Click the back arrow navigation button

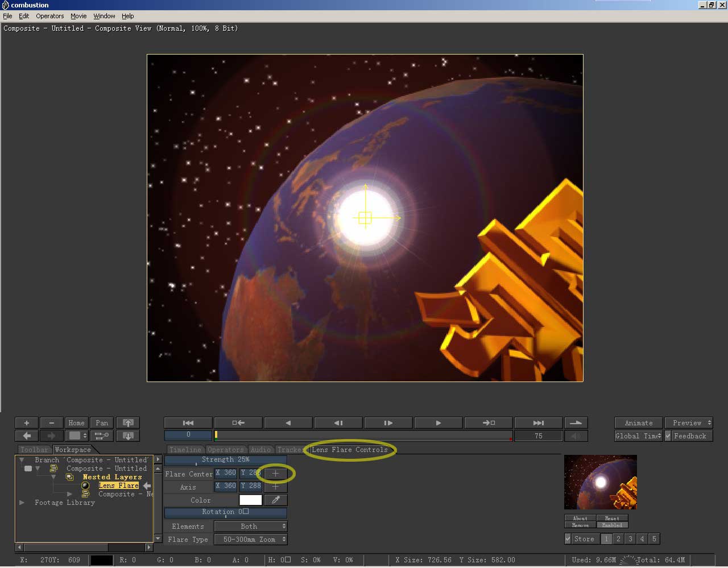[27, 436]
